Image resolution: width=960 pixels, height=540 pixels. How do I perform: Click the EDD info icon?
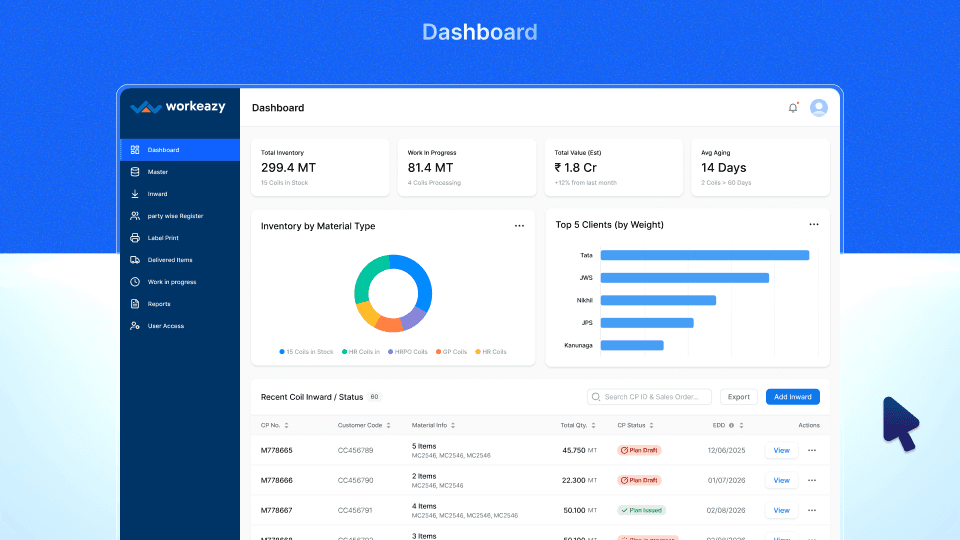(731, 426)
